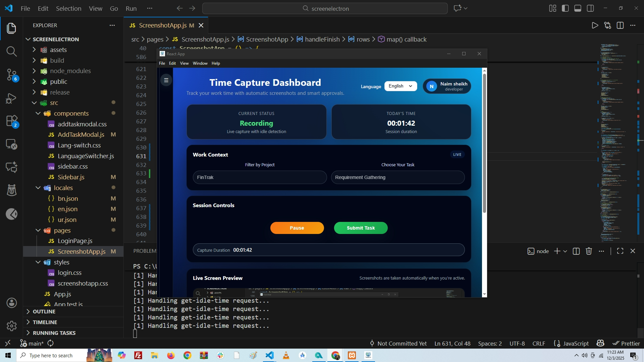644x362 pixels.
Task: Open the Window menu in React App
Action: coord(200,63)
